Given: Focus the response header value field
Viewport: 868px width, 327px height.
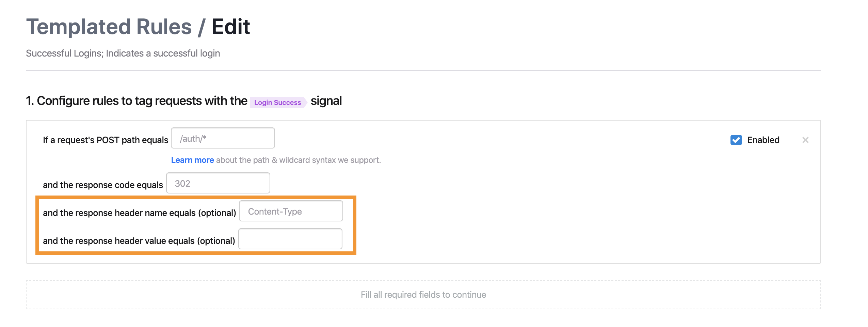Looking at the screenshot, I should (290, 238).
